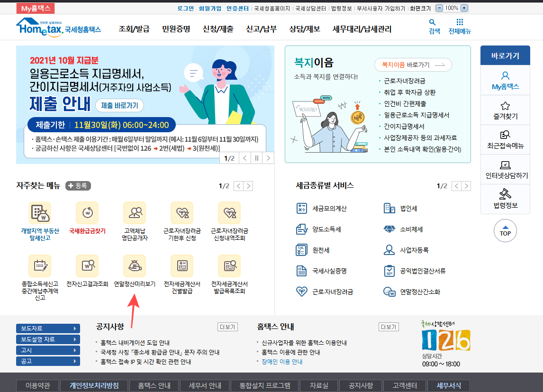Click the 국세환급금찾기 icon
Viewport: 543px width, 392px height.
click(87, 213)
